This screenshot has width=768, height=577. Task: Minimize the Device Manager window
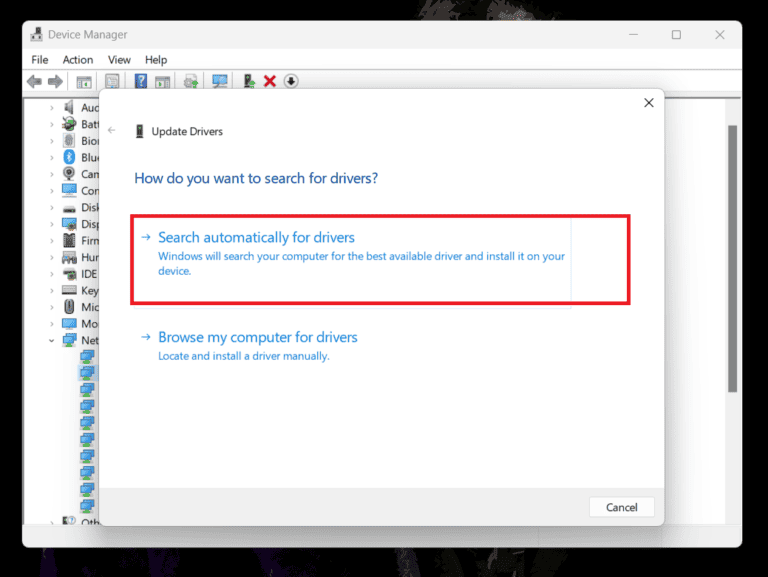pyautogui.click(x=633, y=35)
